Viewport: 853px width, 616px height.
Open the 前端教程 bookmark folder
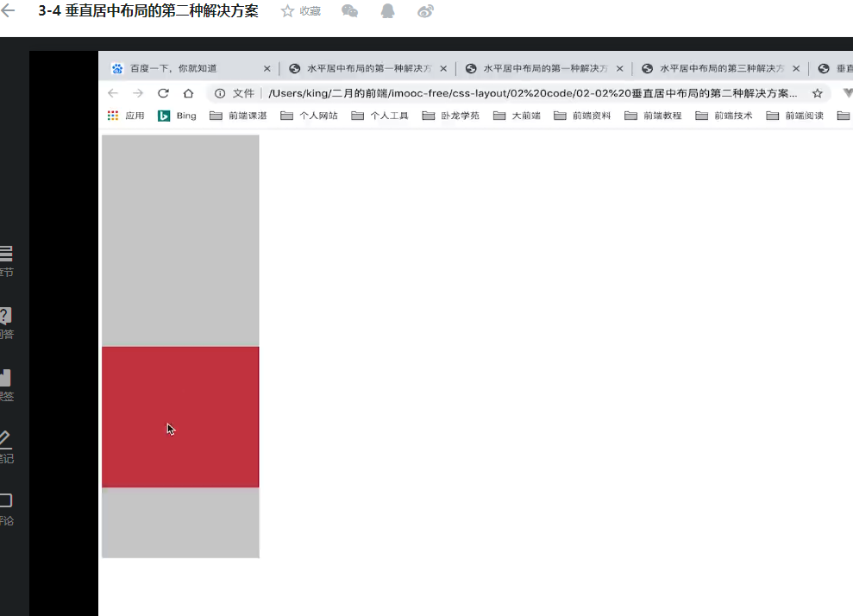653,116
